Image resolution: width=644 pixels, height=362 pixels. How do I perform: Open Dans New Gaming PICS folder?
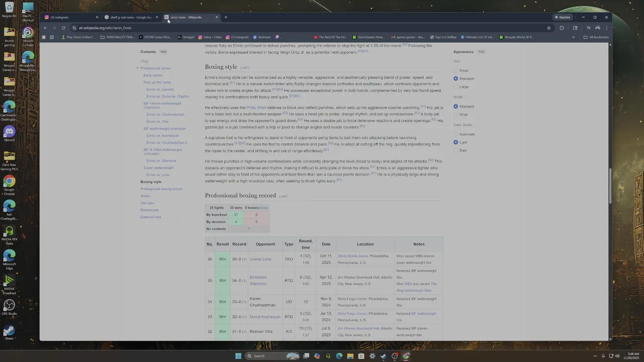coord(9,161)
